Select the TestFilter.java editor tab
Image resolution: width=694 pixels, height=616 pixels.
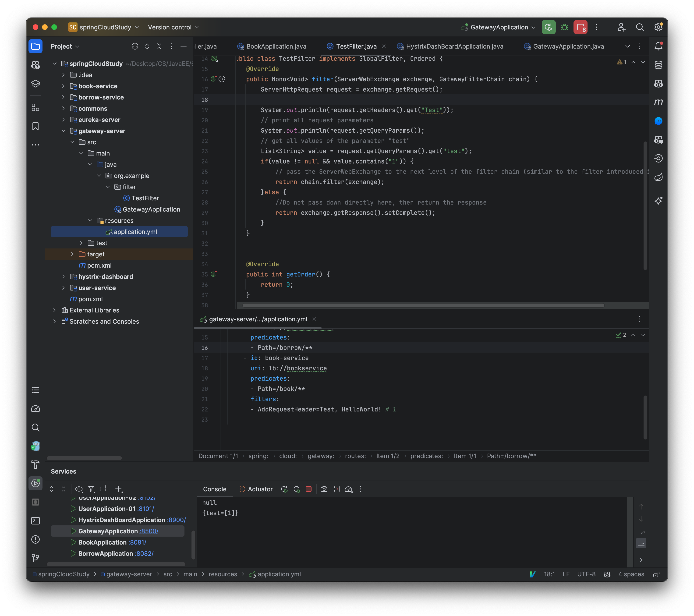pos(355,45)
